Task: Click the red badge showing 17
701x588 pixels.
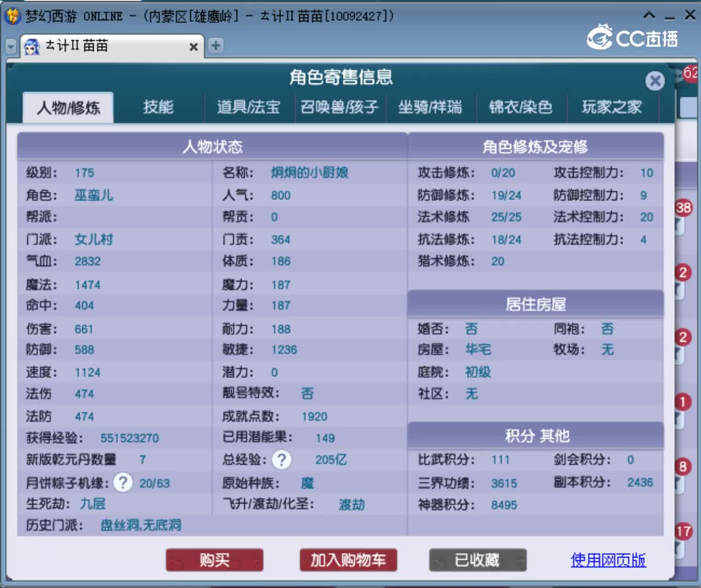Action: (x=682, y=530)
